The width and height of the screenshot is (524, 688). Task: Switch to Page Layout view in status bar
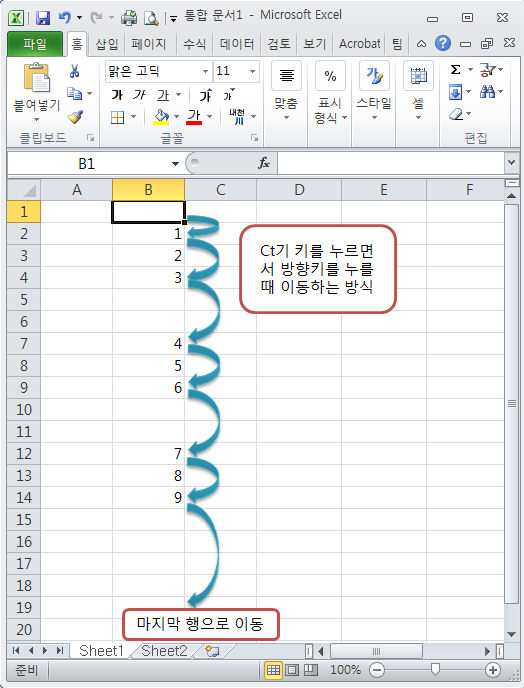pyautogui.click(x=292, y=670)
